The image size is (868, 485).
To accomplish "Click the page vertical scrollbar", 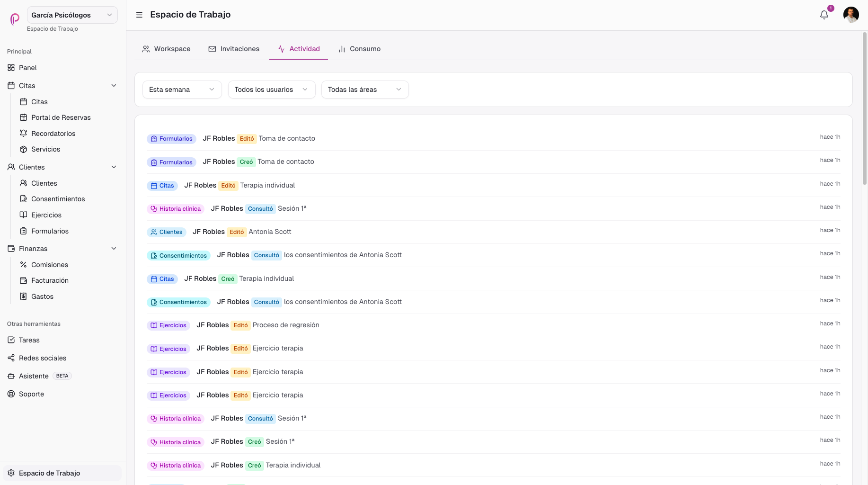I will (x=865, y=109).
